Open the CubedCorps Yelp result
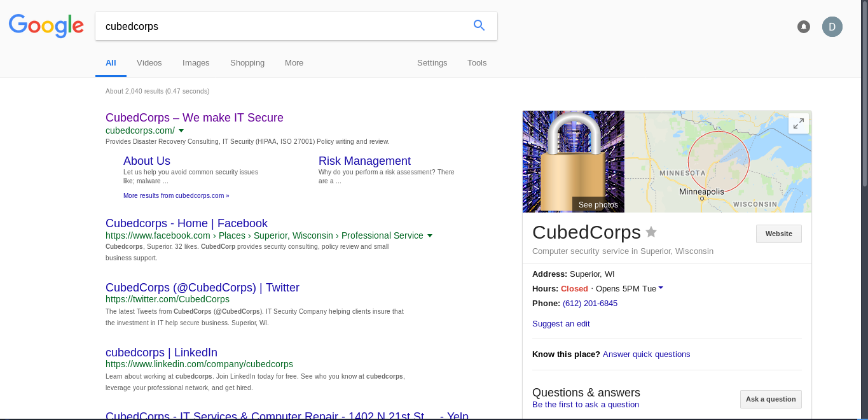Viewport: 868px width, 420px height. click(287, 416)
